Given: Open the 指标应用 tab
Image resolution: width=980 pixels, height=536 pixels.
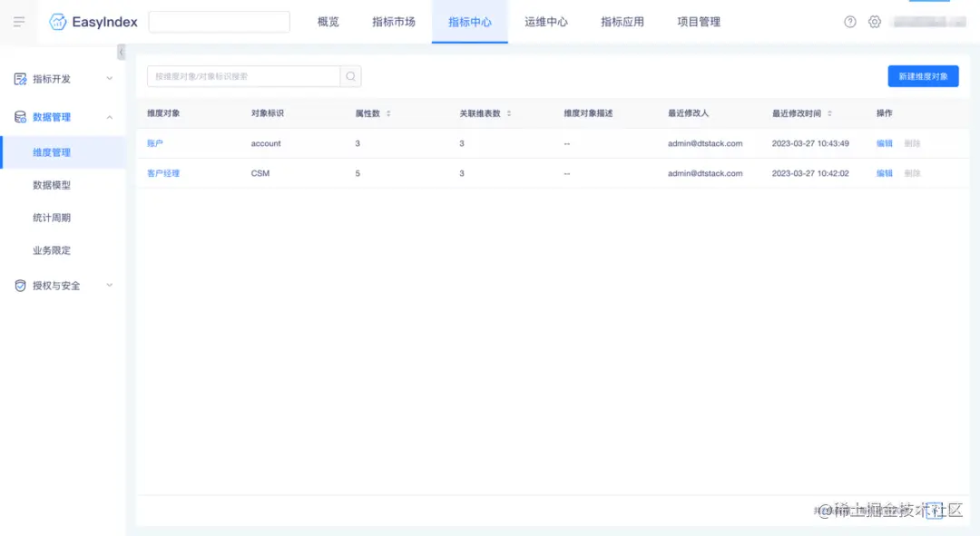Looking at the screenshot, I should [622, 22].
